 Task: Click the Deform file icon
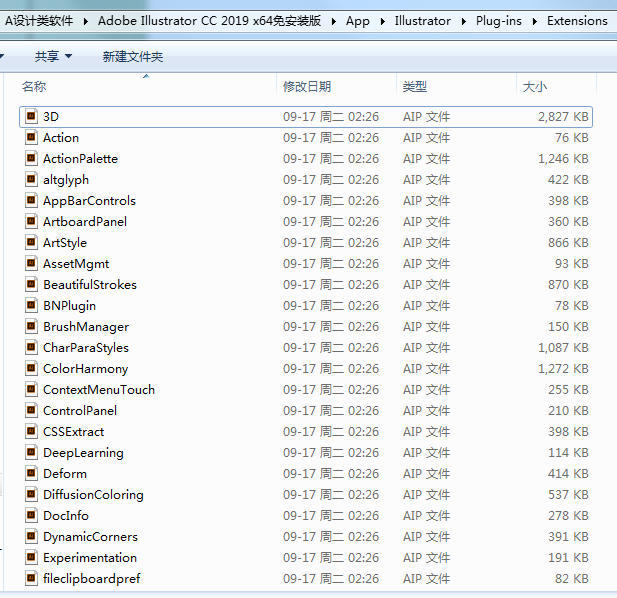pos(31,473)
